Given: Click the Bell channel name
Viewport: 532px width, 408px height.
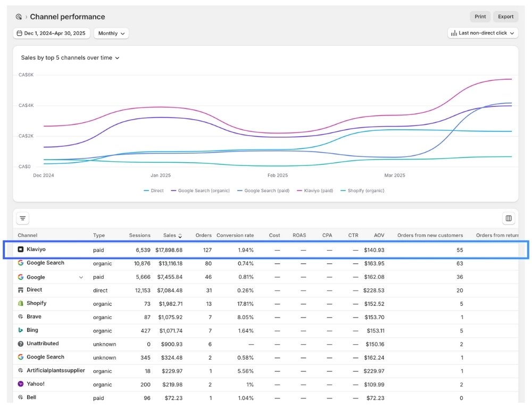Looking at the screenshot, I should (x=31, y=397).
